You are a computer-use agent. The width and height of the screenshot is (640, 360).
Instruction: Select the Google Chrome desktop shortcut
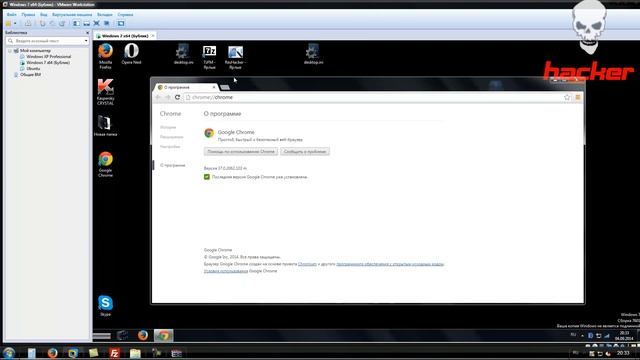point(105,164)
